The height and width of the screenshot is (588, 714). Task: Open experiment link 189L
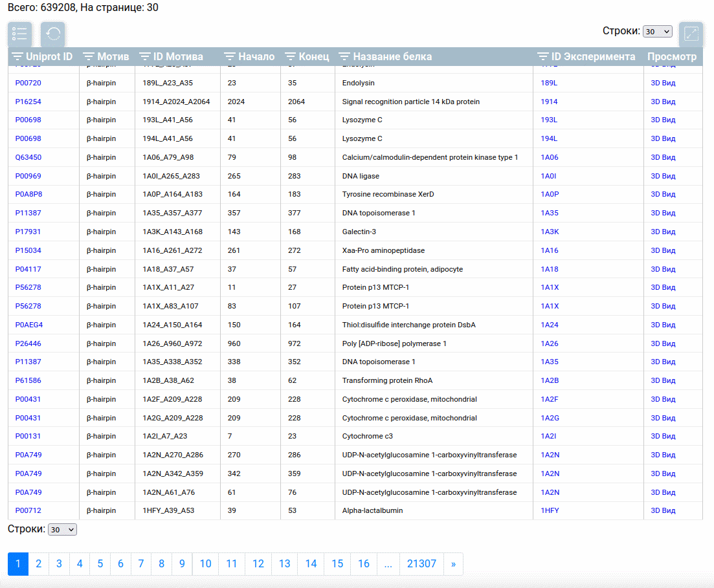tap(549, 83)
